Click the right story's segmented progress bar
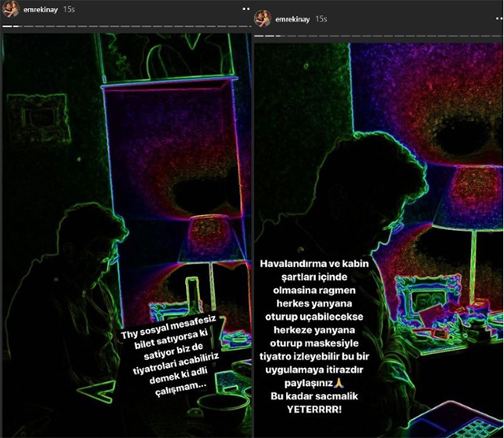Viewport: 504px width, 438px height. coord(378,35)
